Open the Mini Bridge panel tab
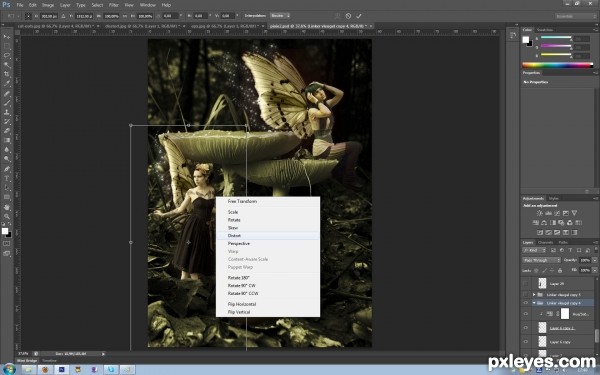This screenshot has width=600, height=375. (x=27, y=360)
